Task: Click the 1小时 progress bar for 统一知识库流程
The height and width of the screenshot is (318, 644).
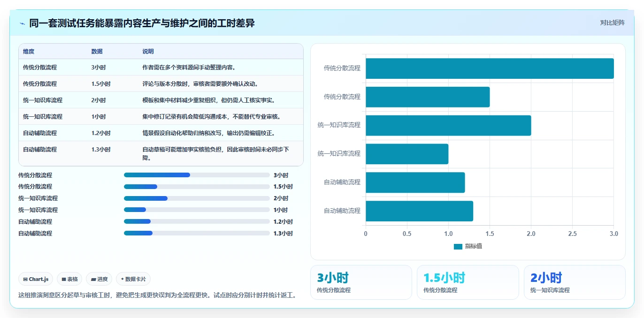Action: coord(197,210)
